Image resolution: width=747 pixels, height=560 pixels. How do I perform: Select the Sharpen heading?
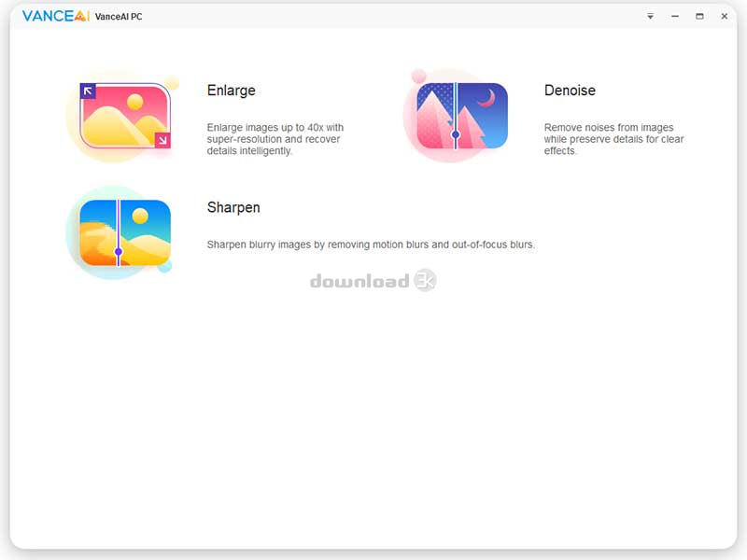(233, 207)
